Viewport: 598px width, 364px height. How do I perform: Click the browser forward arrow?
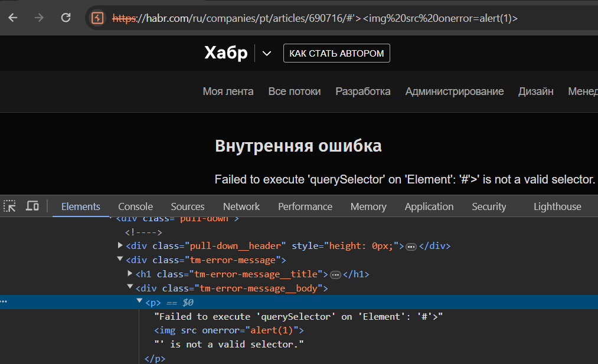(39, 18)
